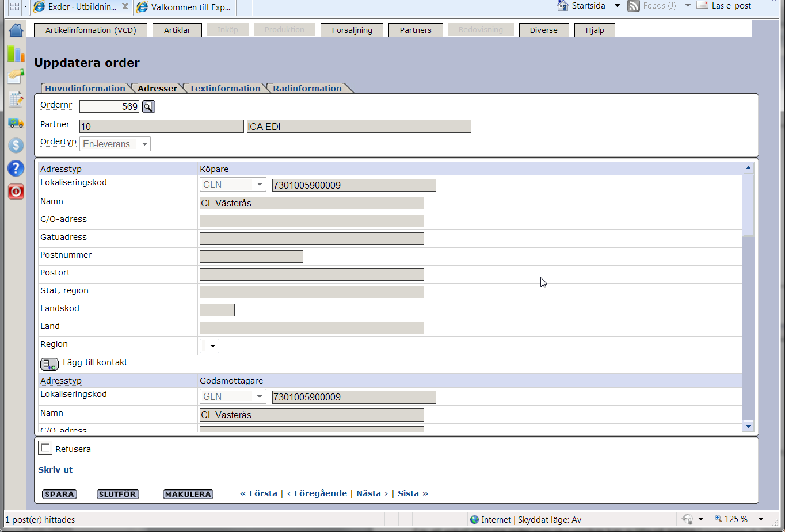
Task: Expand the Feeds dropdown arrow
Action: click(688, 6)
